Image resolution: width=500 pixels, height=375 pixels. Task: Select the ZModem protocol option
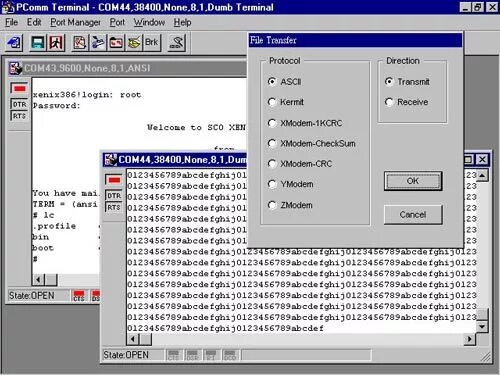290,205
